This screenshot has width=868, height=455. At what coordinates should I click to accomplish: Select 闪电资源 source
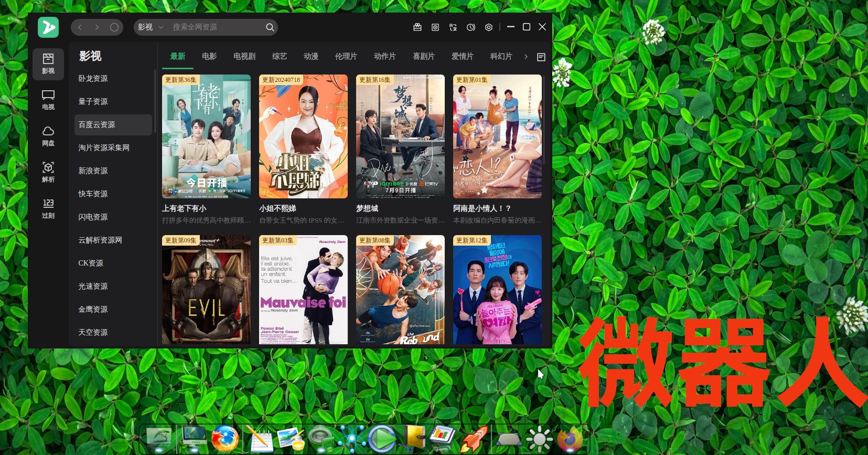(x=113, y=217)
